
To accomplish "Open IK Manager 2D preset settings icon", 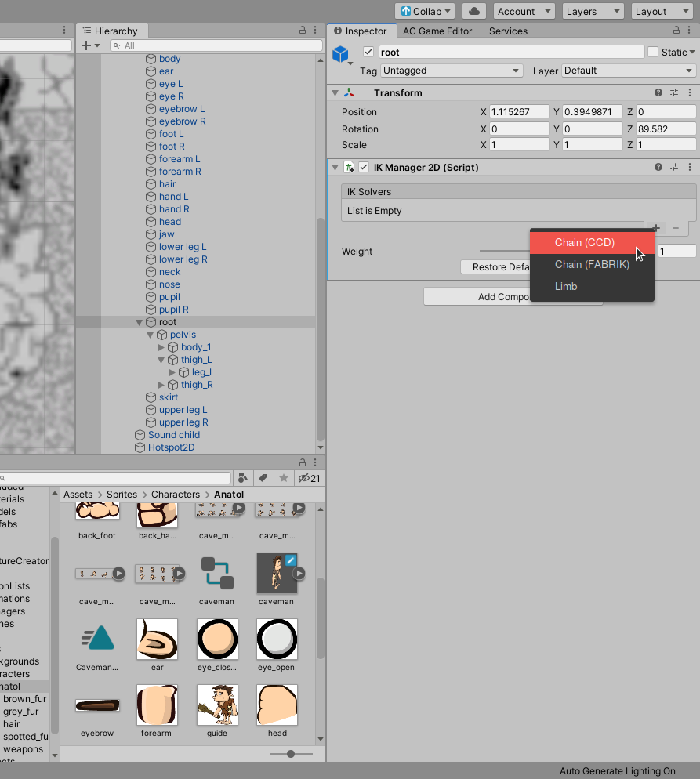I will pos(674,168).
